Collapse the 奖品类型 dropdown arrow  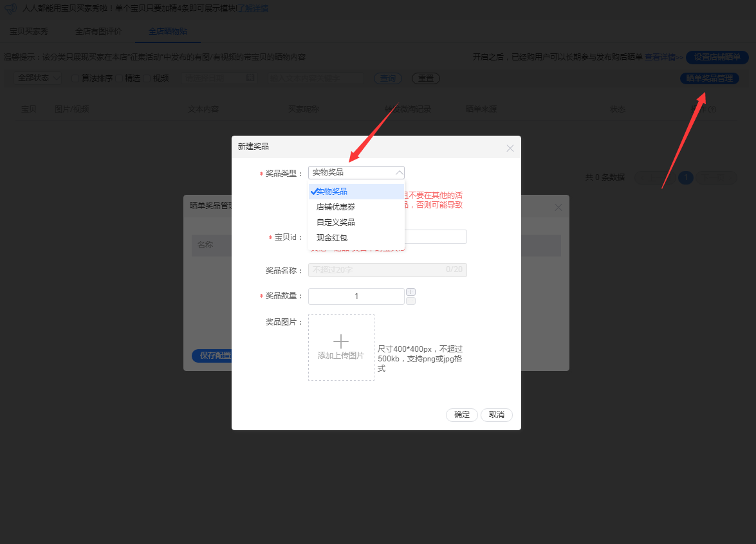coord(399,172)
